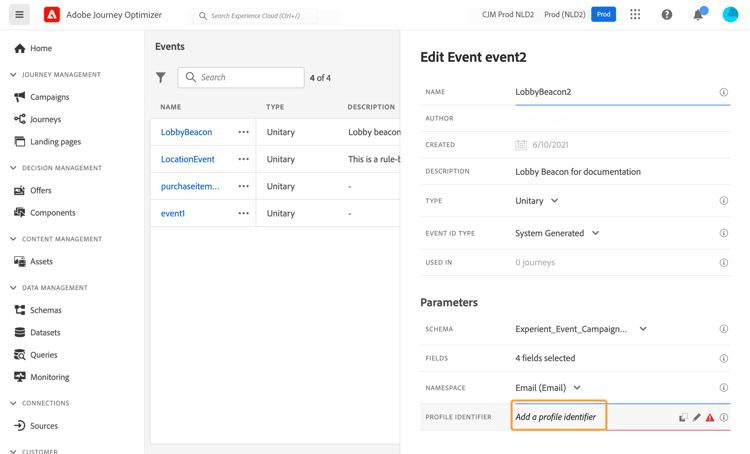Screen dimensions: 750x454
Task: Click the Events search box
Action: click(241, 78)
